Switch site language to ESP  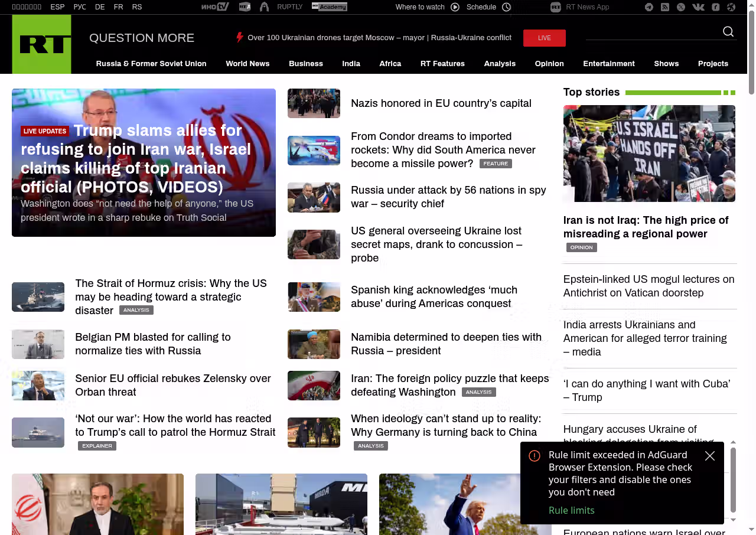57,7
